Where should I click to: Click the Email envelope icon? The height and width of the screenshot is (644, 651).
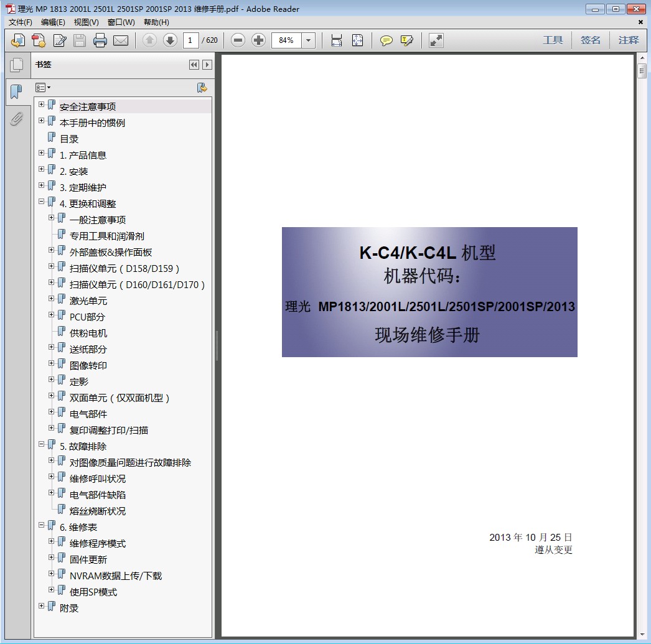click(121, 41)
